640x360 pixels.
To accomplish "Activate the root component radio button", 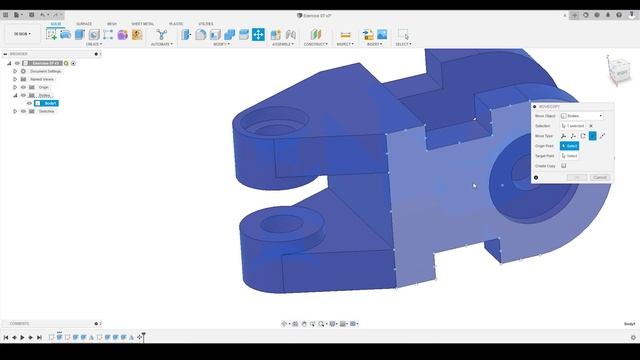I will point(73,63).
